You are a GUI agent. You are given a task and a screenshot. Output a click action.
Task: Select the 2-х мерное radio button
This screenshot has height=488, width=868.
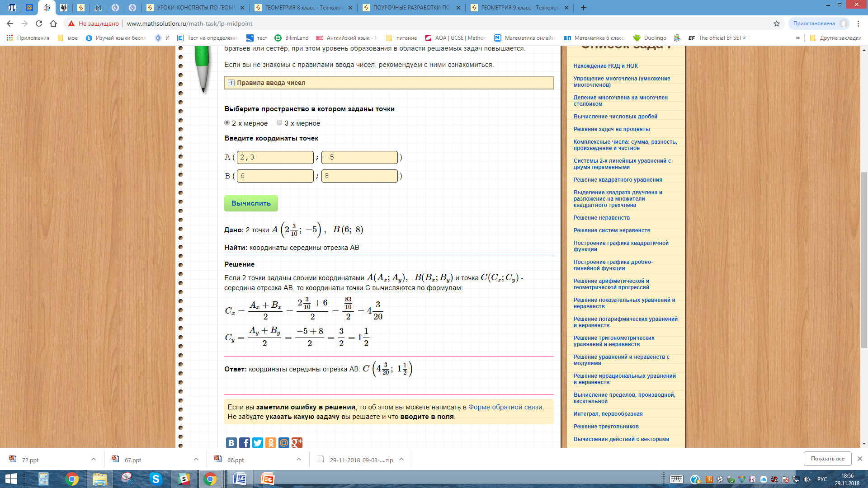227,123
